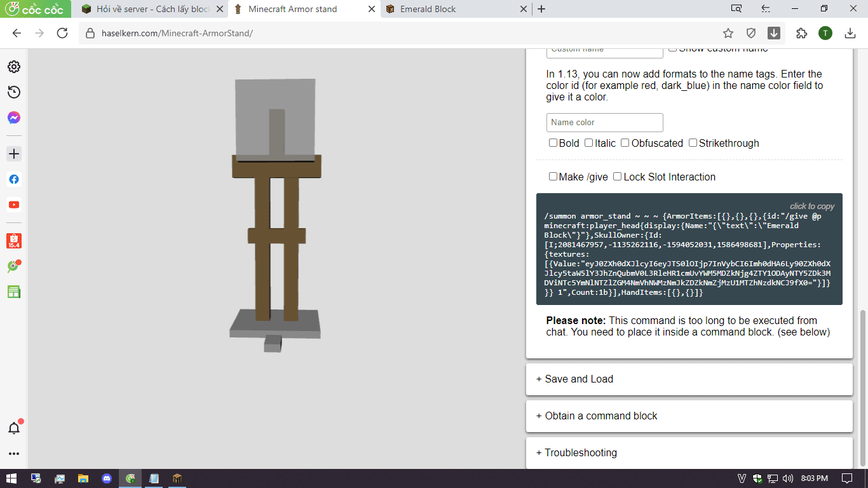
Task: Check the Make /give option
Action: click(553, 177)
